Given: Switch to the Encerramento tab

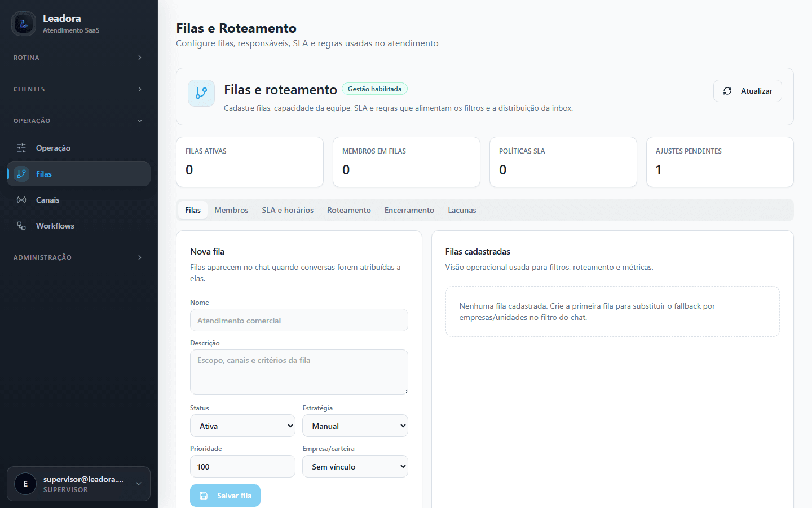Looking at the screenshot, I should [x=409, y=210].
